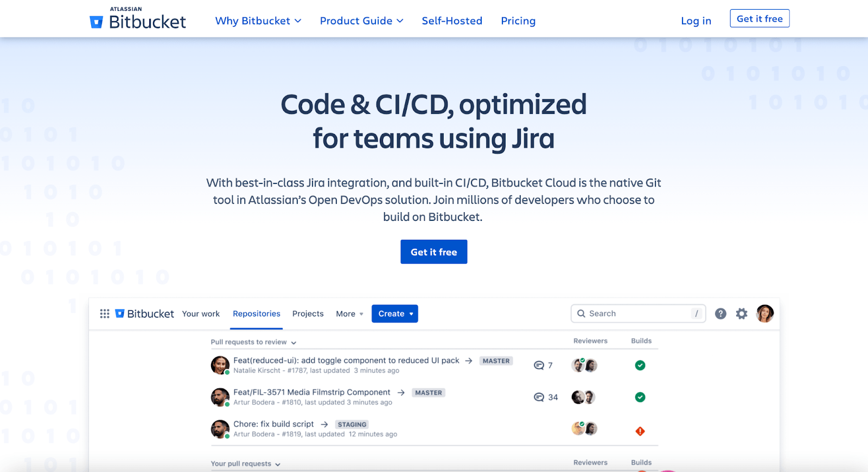
Task: Click the arrow icon after Feat/FIL-3571 title
Action: pyautogui.click(x=401, y=392)
